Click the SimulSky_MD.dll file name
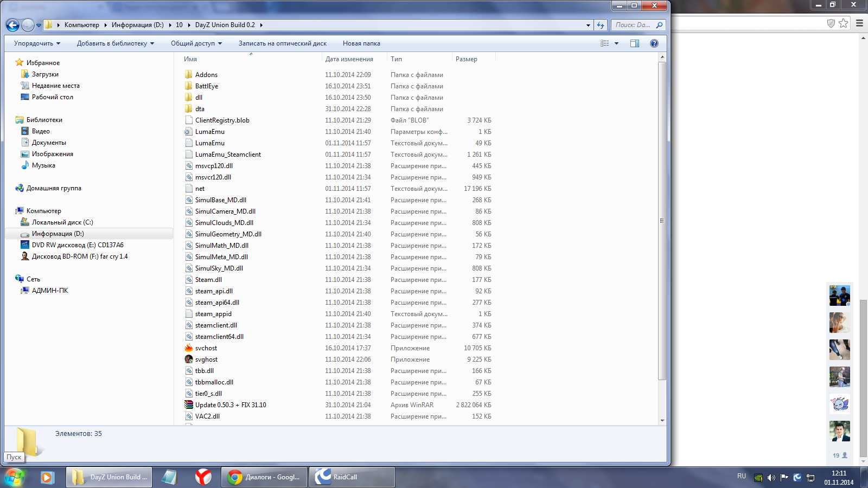This screenshot has height=488, width=868. click(219, 268)
